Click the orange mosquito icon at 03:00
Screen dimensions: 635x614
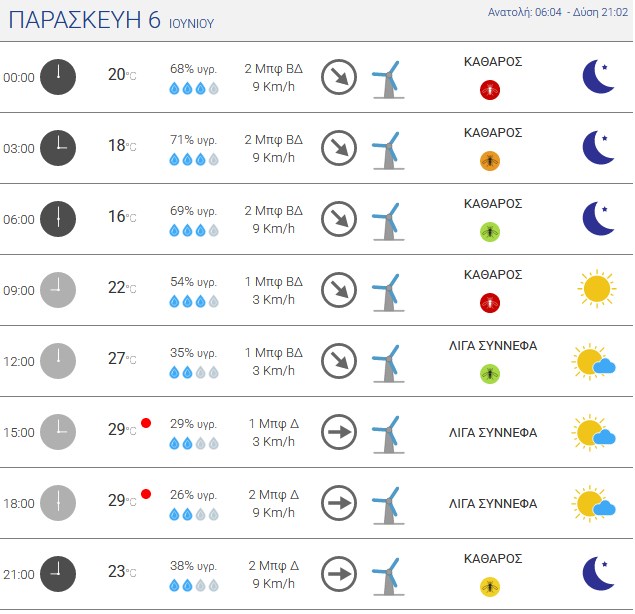[x=490, y=161]
